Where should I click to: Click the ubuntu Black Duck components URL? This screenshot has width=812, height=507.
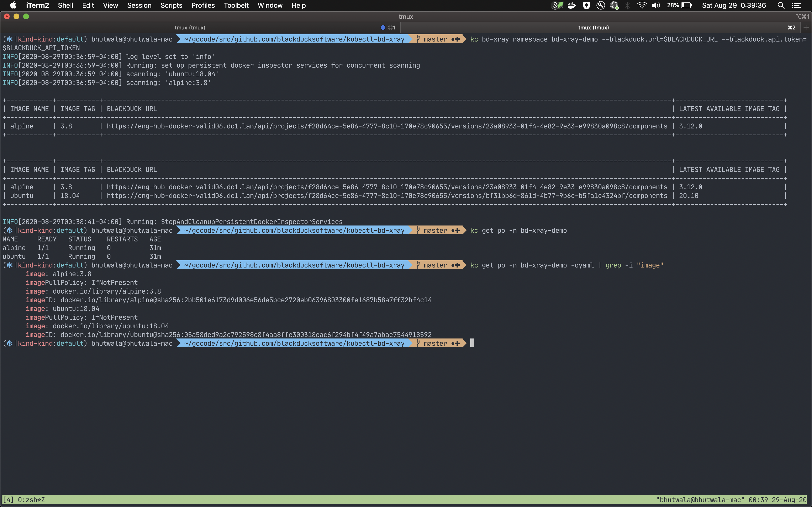386,196
